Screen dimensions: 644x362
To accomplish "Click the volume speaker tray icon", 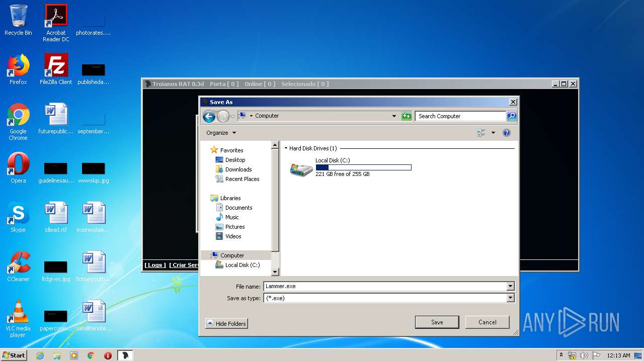I will pyautogui.click(x=584, y=355).
